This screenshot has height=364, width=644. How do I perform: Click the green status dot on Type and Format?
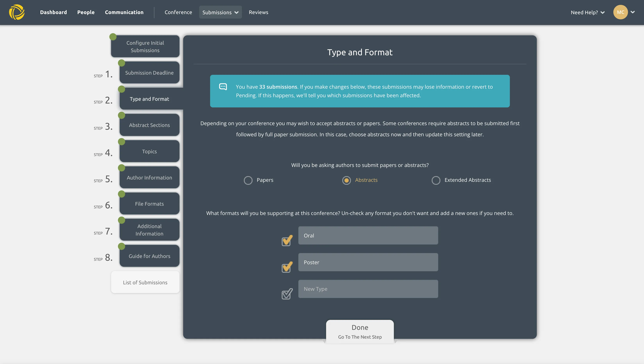pyautogui.click(x=121, y=89)
